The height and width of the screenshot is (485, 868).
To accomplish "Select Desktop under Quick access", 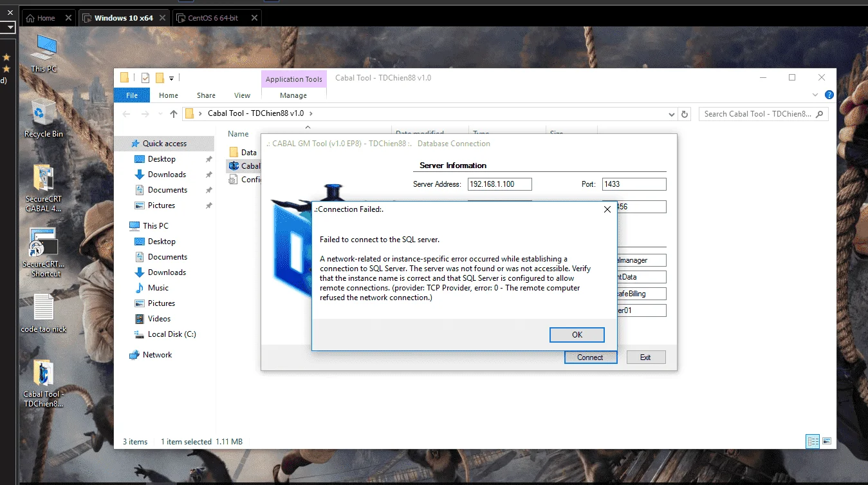I will pyautogui.click(x=162, y=159).
